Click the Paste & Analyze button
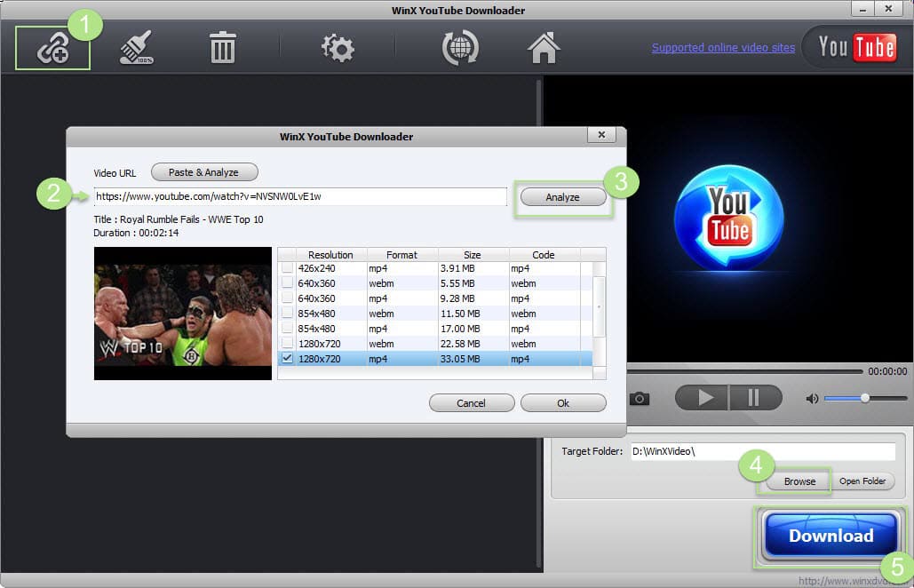Viewport: 914px width, 588px height. click(x=204, y=172)
